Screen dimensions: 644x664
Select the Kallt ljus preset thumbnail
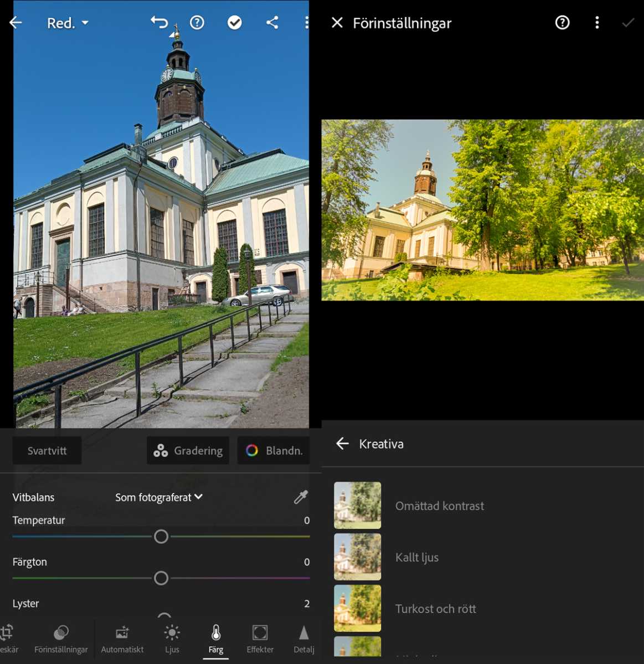coord(357,557)
